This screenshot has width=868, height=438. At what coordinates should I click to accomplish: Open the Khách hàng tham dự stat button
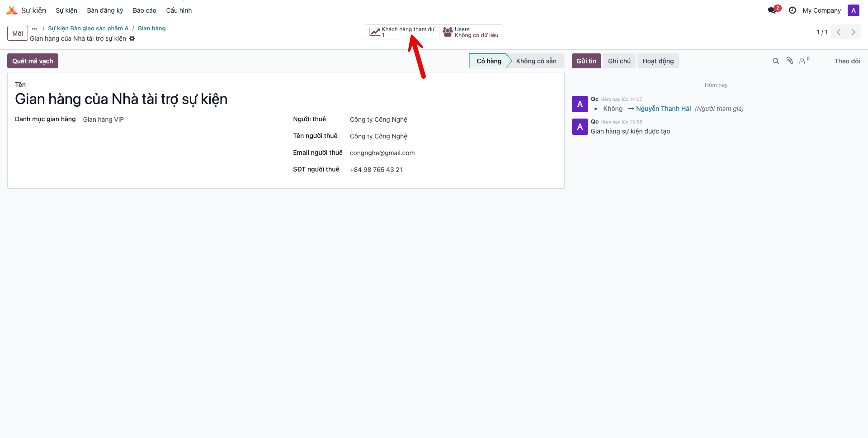click(x=402, y=32)
